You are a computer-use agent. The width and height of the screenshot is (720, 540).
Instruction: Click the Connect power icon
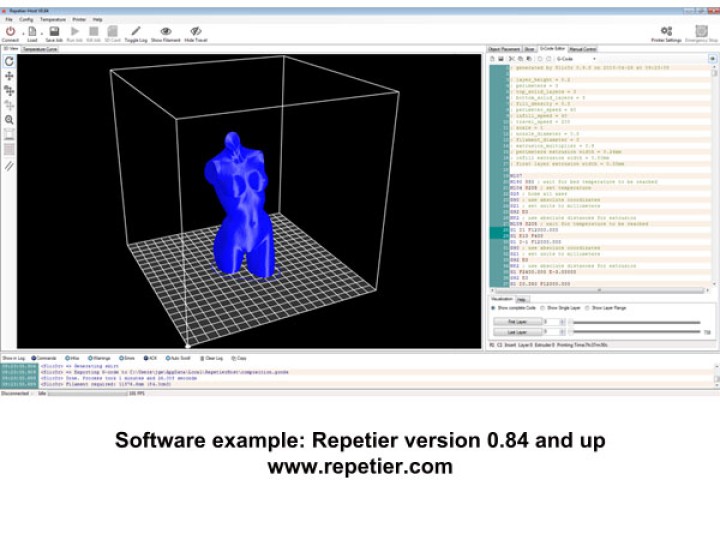pos(10,31)
